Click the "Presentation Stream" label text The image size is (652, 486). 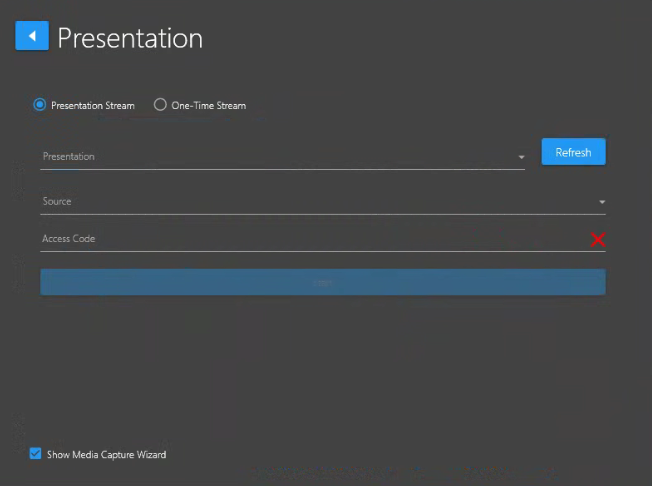tap(93, 105)
